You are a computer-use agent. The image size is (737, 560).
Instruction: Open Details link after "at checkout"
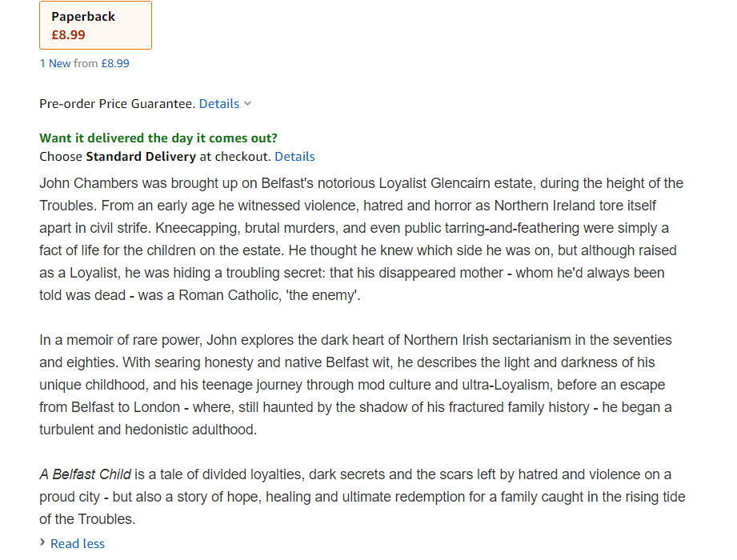pyautogui.click(x=294, y=156)
